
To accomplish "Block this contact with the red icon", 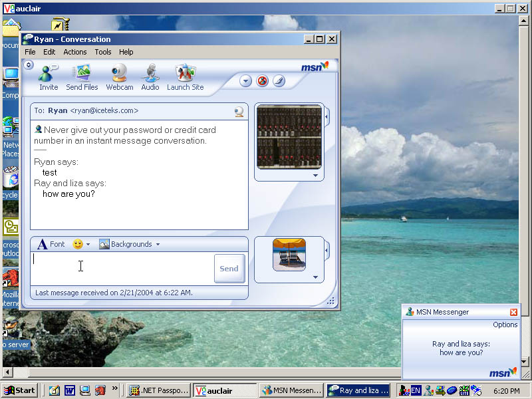I will coord(262,81).
